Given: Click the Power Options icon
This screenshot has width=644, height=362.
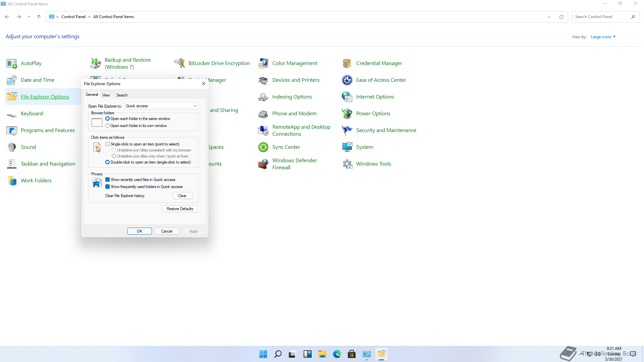Looking at the screenshot, I should [x=347, y=114].
